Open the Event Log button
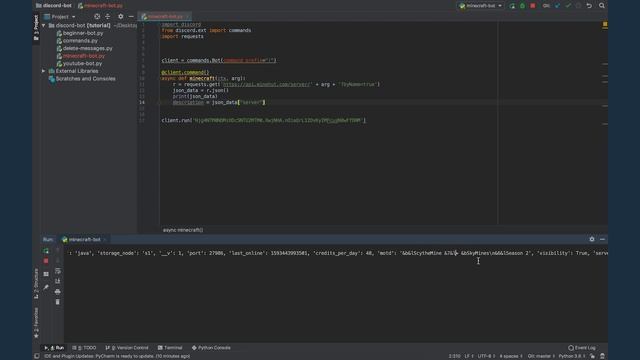Viewport: 640px width, 360px height. tap(582, 348)
